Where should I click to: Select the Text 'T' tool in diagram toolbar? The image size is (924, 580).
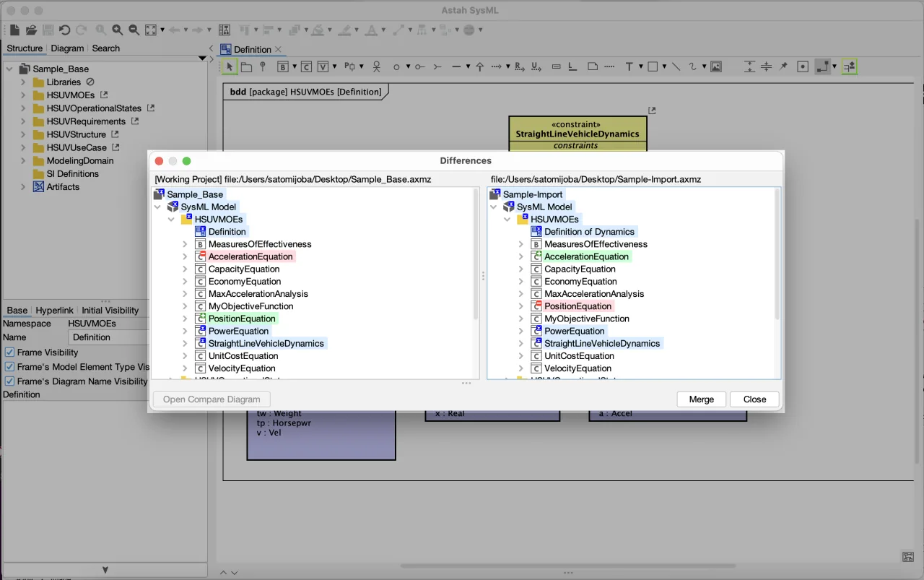629,66
